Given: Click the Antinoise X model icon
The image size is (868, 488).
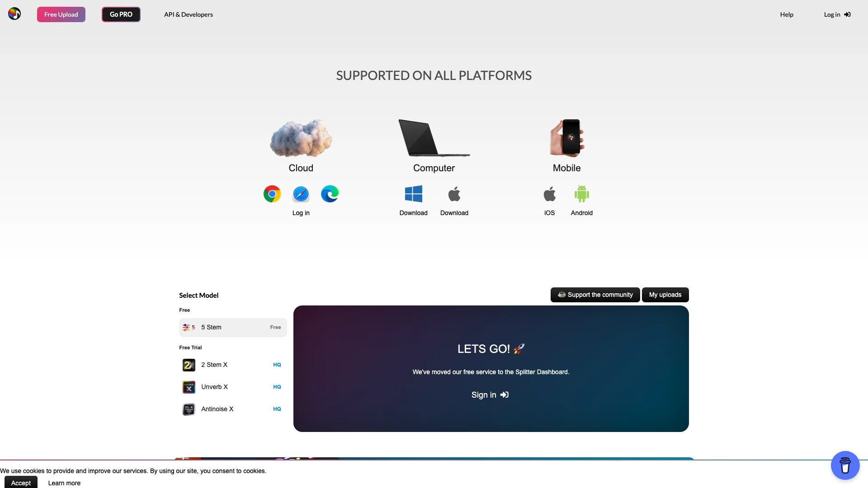Looking at the screenshot, I should tap(189, 409).
